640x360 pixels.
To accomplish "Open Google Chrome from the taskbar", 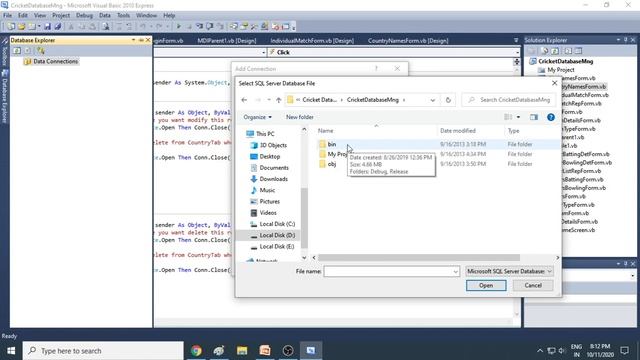I will click(196, 351).
